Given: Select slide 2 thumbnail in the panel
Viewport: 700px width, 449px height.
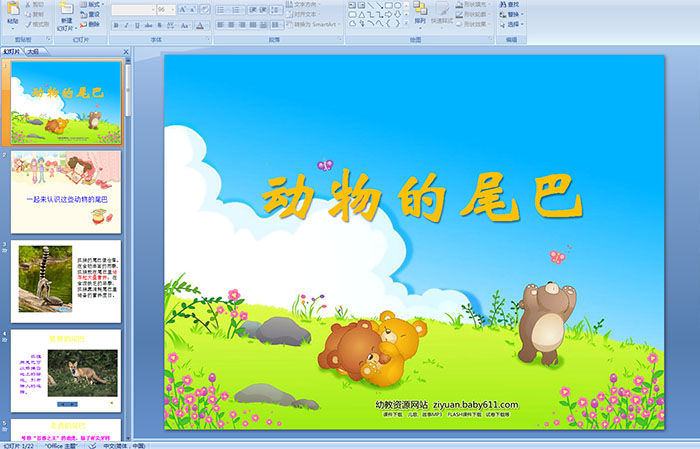Looking at the screenshot, I should 66,192.
